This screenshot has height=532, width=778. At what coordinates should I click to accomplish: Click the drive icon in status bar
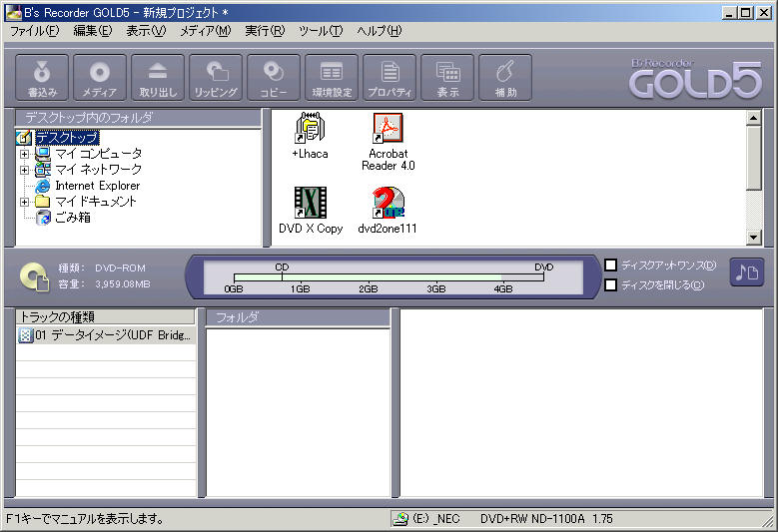click(x=399, y=519)
